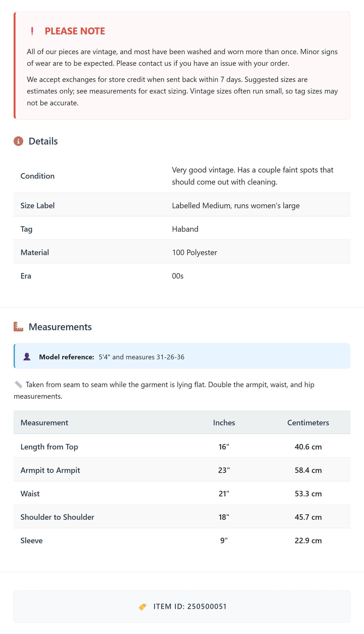Select the ITEM ID: 250500051 text
Viewport: 364px width, 634px height.
click(x=190, y=606)
